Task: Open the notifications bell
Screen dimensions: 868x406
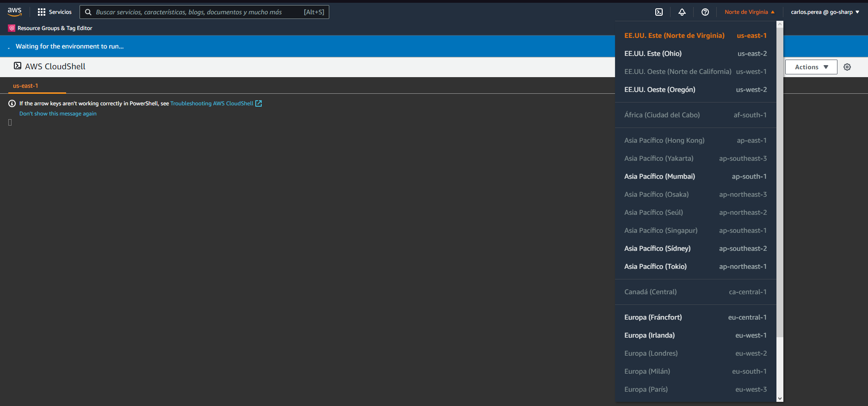Action: (x=682, y=12)
